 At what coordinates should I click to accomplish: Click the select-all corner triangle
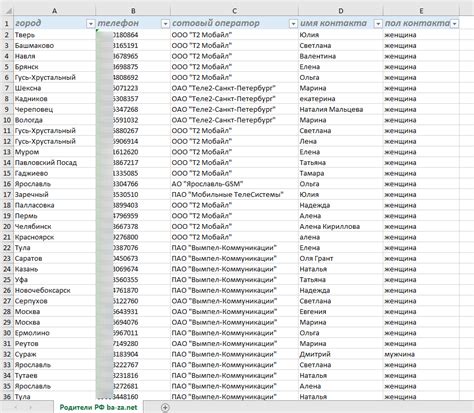[7, 11]
